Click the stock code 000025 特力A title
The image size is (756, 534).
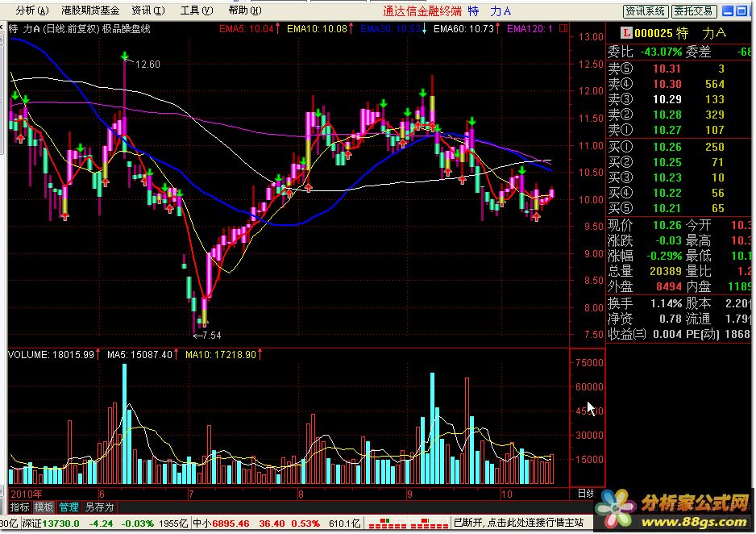[x=679, y=33]
